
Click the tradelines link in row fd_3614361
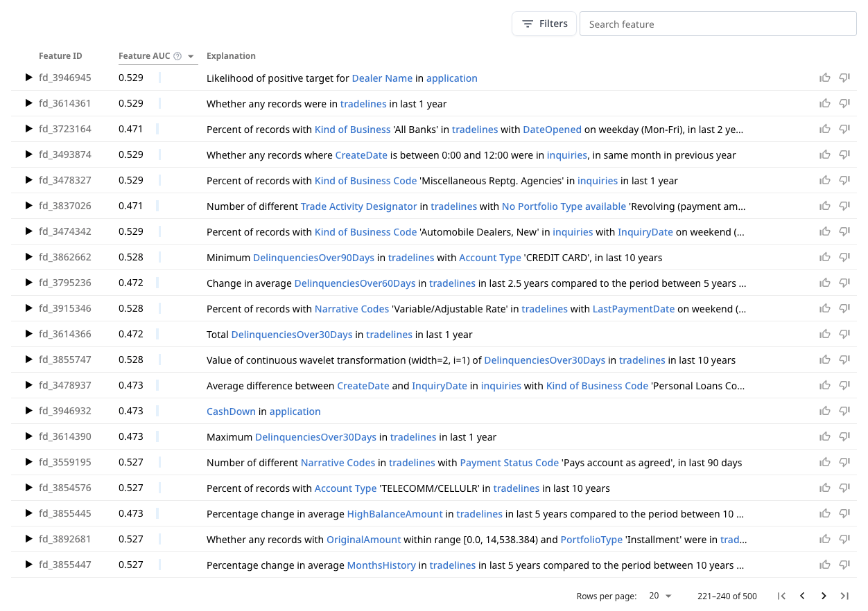(363, 103)
